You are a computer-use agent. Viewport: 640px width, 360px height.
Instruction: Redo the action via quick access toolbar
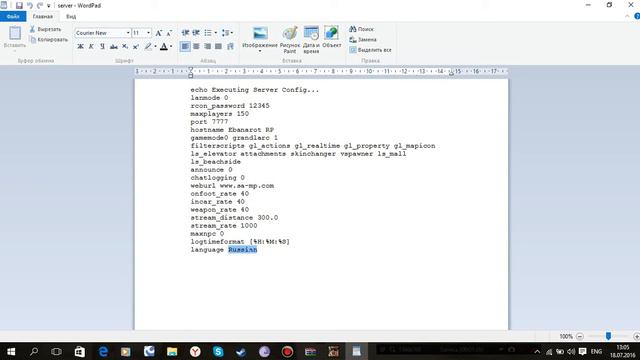[40, 5]
